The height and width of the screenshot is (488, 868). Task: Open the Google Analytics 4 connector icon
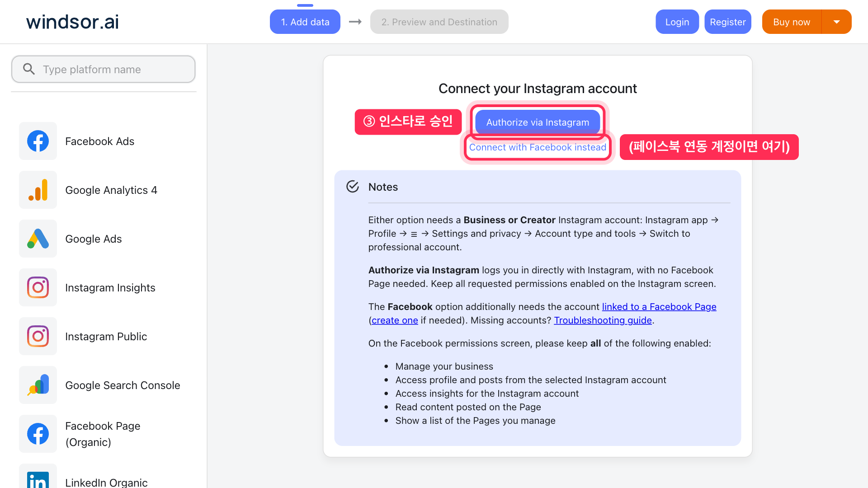tap(38, 190)
